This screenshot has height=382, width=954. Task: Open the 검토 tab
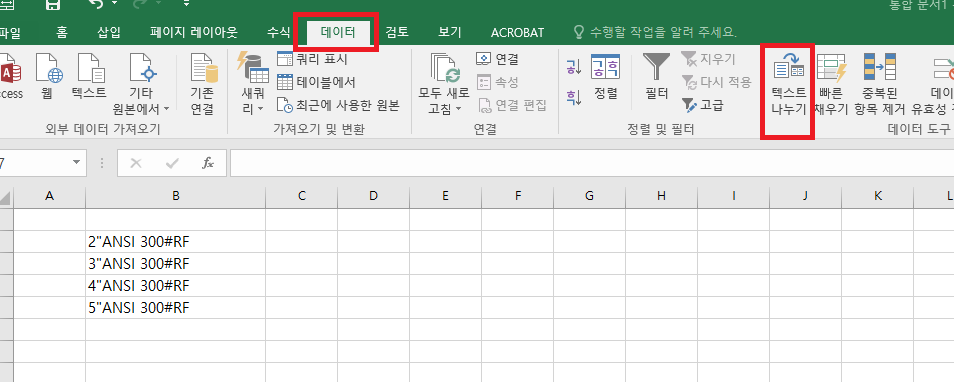pyautogui.click(x=397, y=32)
